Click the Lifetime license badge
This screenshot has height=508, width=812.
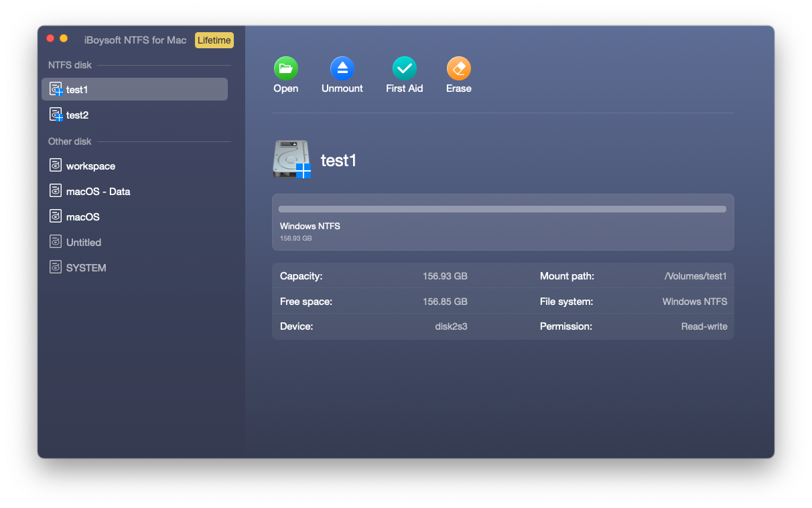point(214,40)
